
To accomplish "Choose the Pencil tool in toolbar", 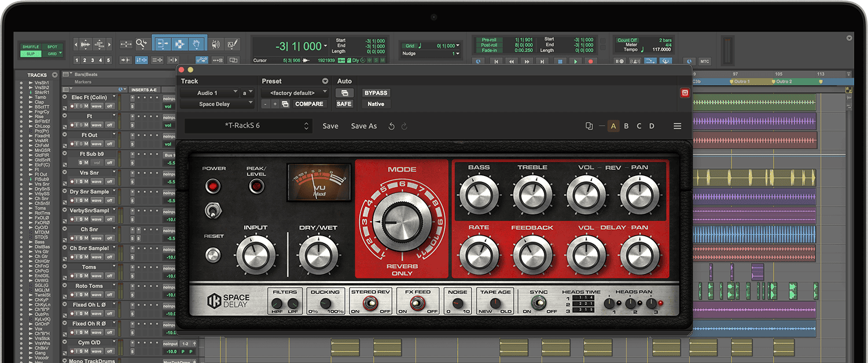I will point(233,44).
